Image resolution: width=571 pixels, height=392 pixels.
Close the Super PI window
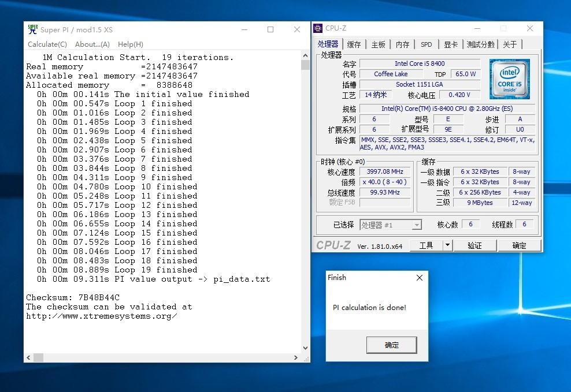point(297,29)
